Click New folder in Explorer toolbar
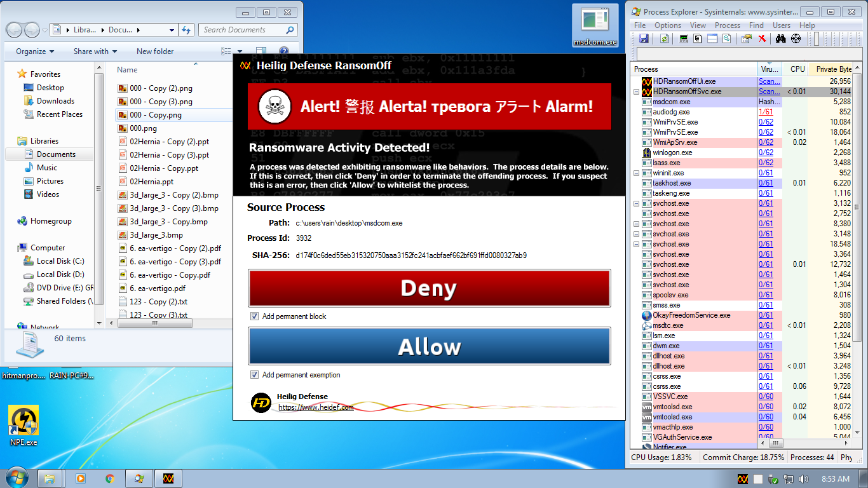Screen dimensions: 868x488 pos(155,51)
